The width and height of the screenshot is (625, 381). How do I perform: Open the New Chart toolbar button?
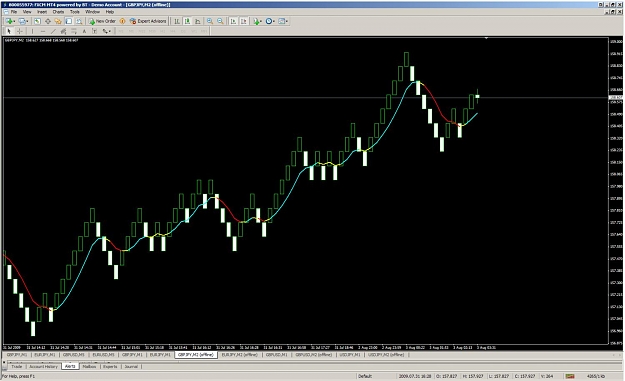10,21
